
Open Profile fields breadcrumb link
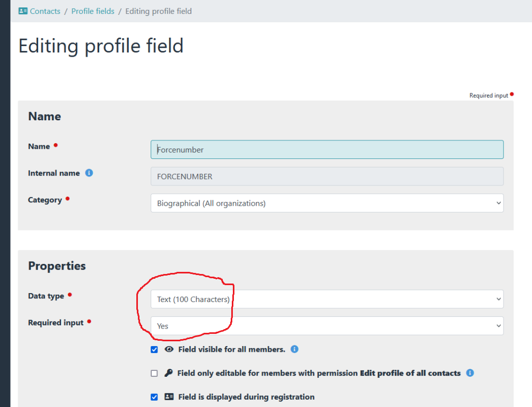pos(93,11)
